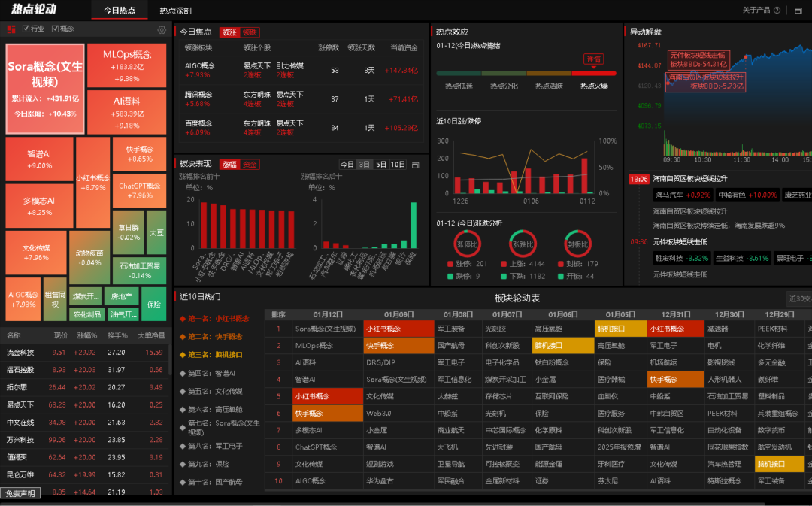This screenshot has width=812, height=506.
Task: Open the 免责声明 button
Action: tap(20, 493)
